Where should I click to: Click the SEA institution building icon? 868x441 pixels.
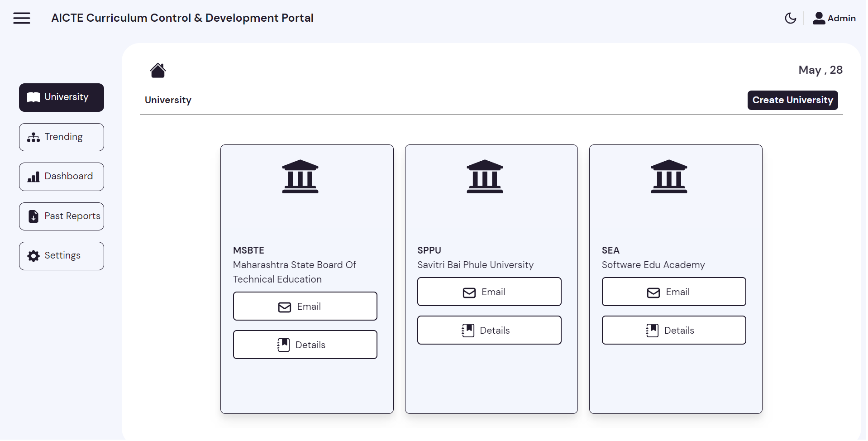(x=669, y=177)
